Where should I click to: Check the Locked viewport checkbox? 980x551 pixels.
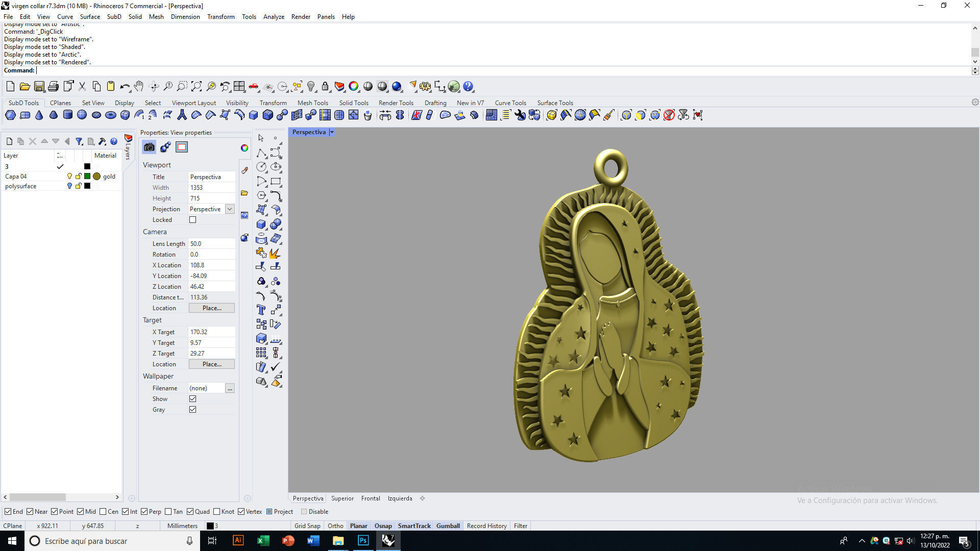193,220
